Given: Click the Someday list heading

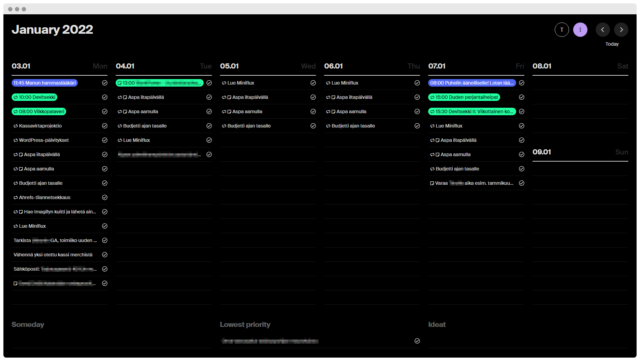Looking at the screenshot, I should [28, 325].
